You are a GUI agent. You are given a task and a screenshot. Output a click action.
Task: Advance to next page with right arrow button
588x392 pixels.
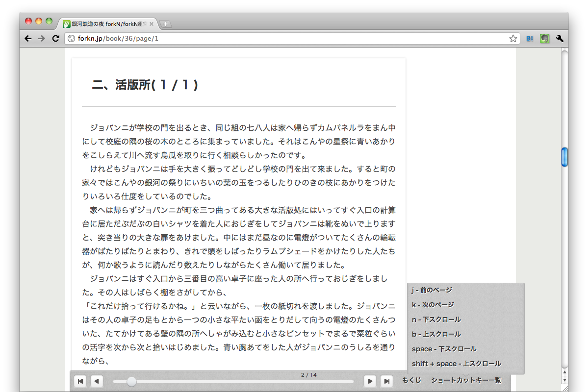coord(370,381)
